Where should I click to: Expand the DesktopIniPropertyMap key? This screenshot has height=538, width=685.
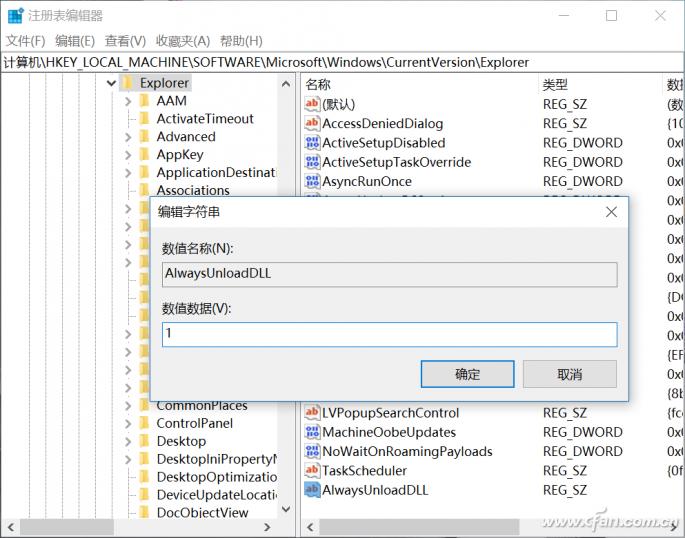[128, 459]
